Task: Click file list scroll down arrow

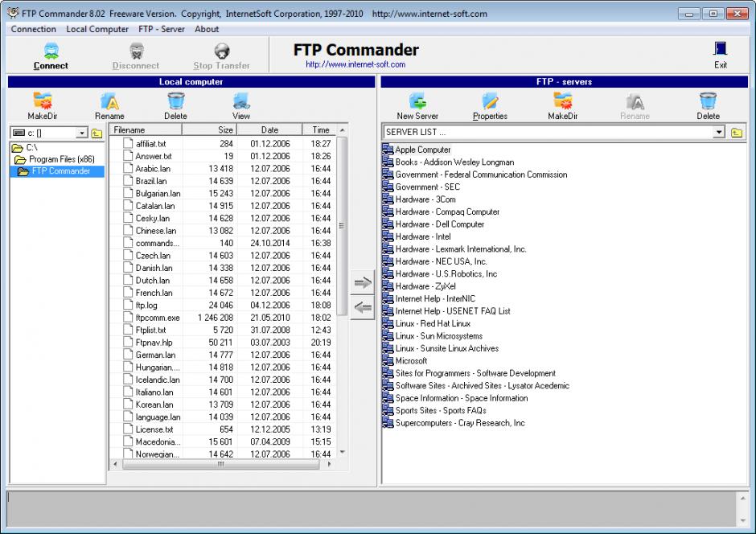Action: pos(343,452)
